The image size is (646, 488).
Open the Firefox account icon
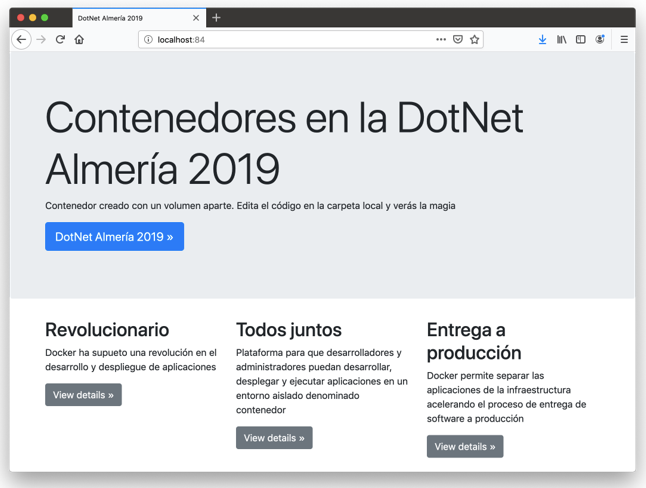pyautogui.click(x=600, y=39)
